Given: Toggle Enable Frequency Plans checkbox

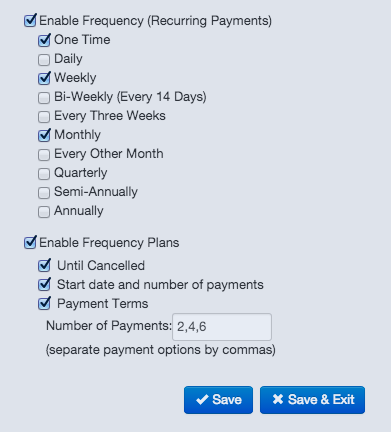Looking at the screenshot, I should pos(30,242).
